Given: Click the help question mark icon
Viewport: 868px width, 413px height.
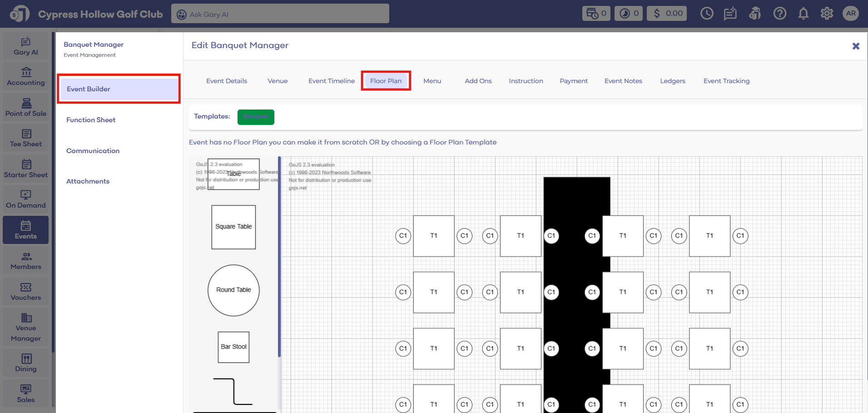Looking at the screenshot, I should tap(779, 14).
